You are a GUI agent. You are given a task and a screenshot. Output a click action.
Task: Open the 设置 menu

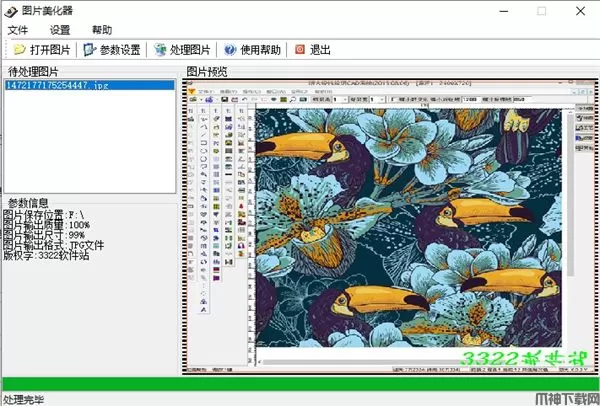[60, 30]
